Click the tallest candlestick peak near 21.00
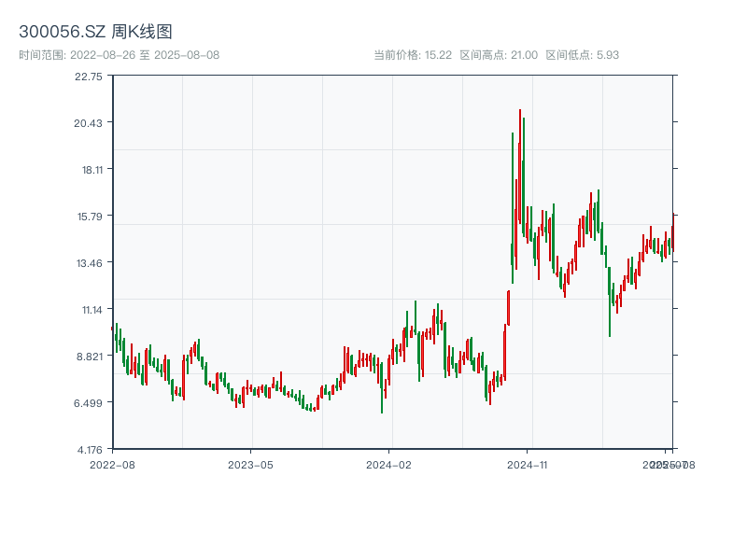The height and width of the screenshot is (560, 747). tap(520, 111)
